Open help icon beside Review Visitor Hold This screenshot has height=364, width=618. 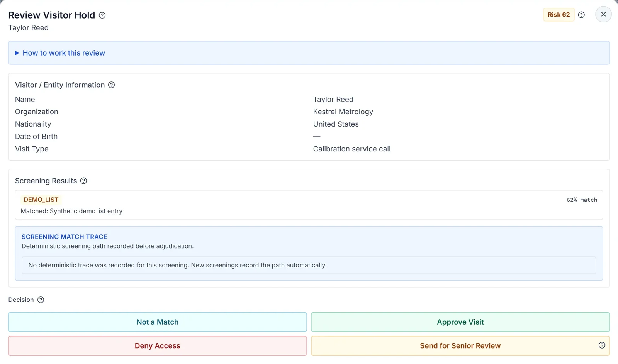pyautogui.click(x=102, y=15)
